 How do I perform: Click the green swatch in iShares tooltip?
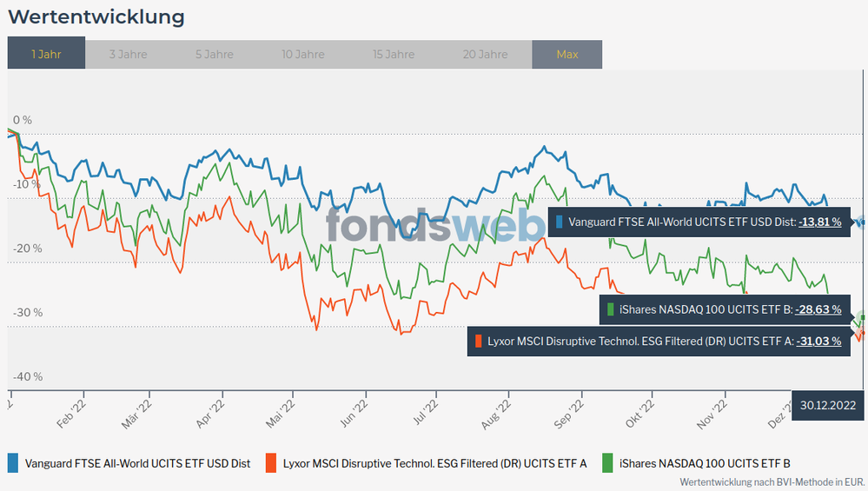pos(611,309)
